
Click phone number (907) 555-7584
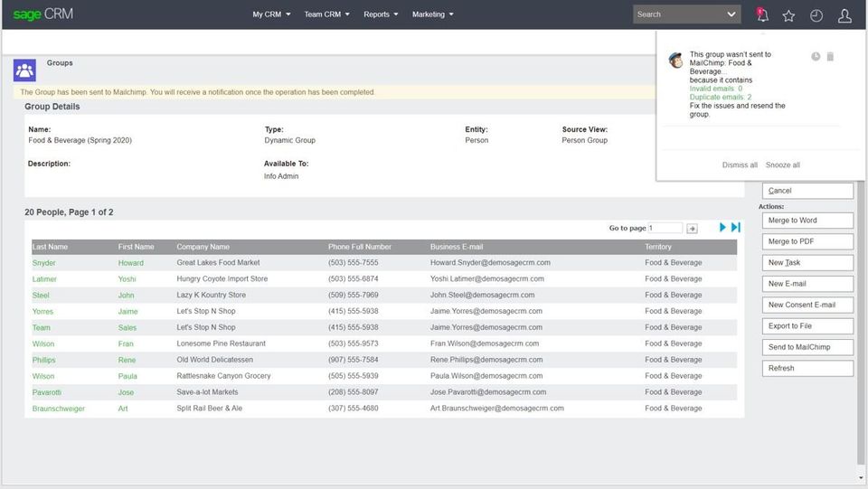tap(354, 360)
